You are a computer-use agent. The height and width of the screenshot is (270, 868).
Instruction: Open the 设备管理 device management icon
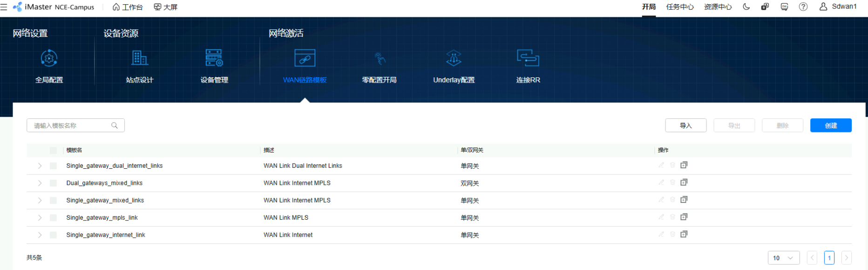pyautogui.click(x=214, y=58)
